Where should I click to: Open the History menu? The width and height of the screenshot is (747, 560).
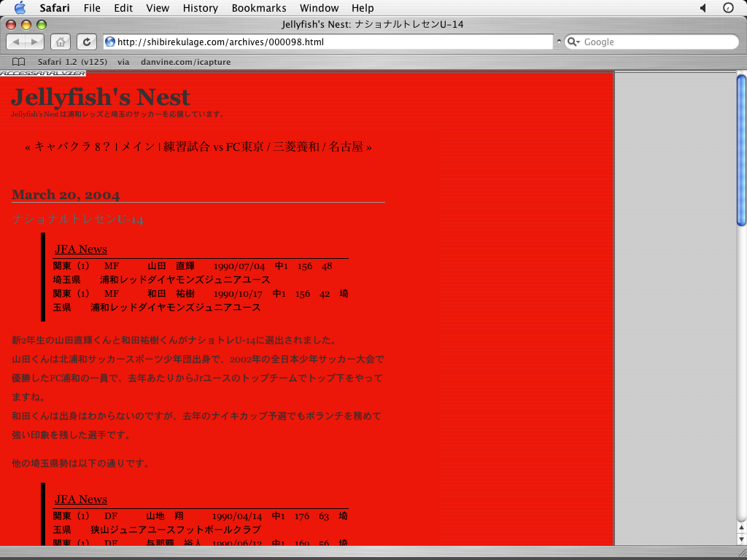coord(200,8)
